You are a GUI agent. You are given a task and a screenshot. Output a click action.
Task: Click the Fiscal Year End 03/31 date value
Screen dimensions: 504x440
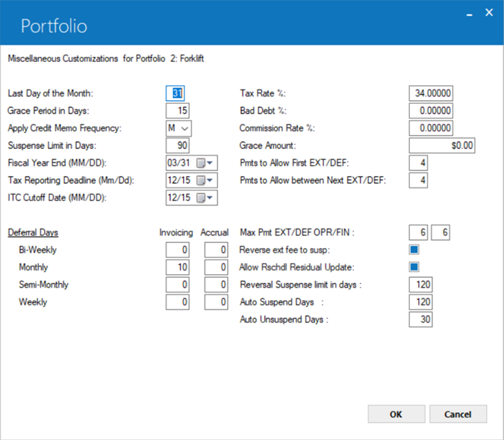(x=178, y=163)
